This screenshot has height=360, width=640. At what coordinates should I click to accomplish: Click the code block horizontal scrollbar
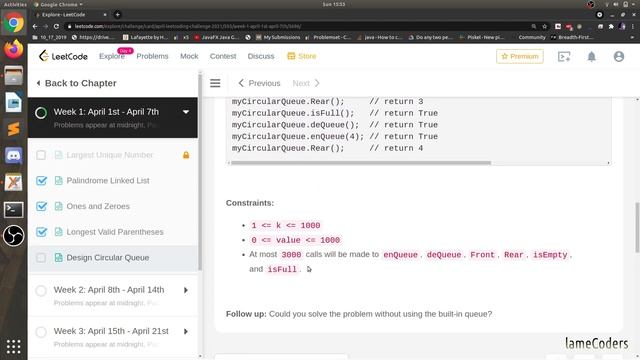(361, 163)
